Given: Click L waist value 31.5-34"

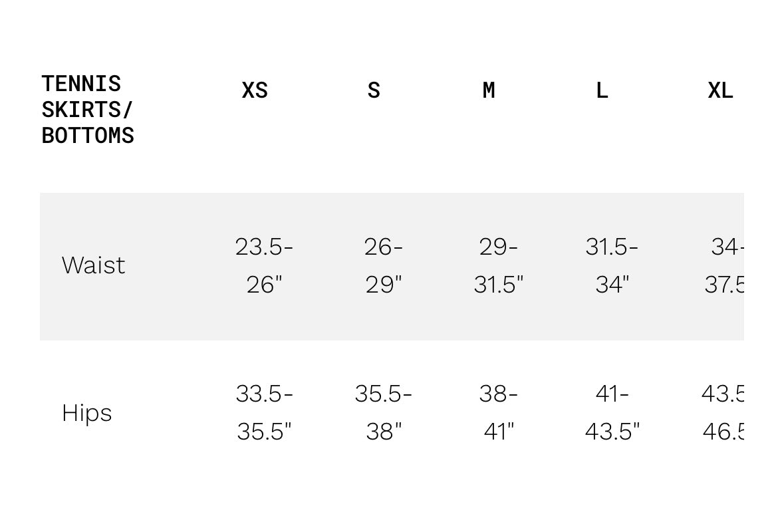Looking at the screenshot, I should point(612,265).
